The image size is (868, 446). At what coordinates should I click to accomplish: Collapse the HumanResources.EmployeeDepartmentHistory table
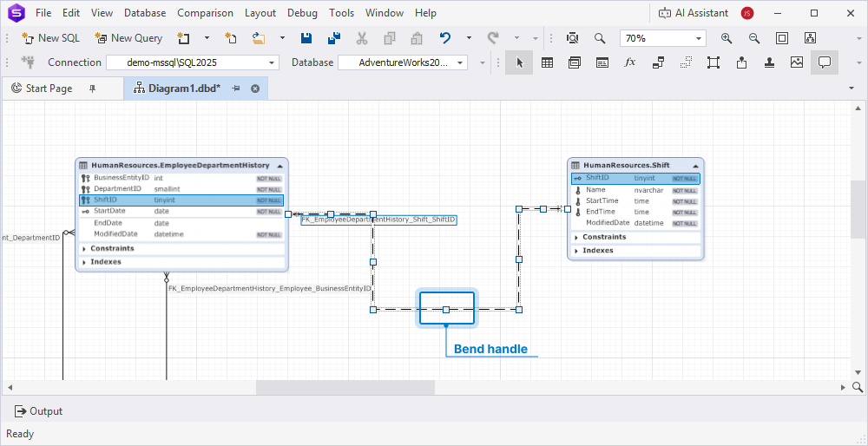click(280, 166)
